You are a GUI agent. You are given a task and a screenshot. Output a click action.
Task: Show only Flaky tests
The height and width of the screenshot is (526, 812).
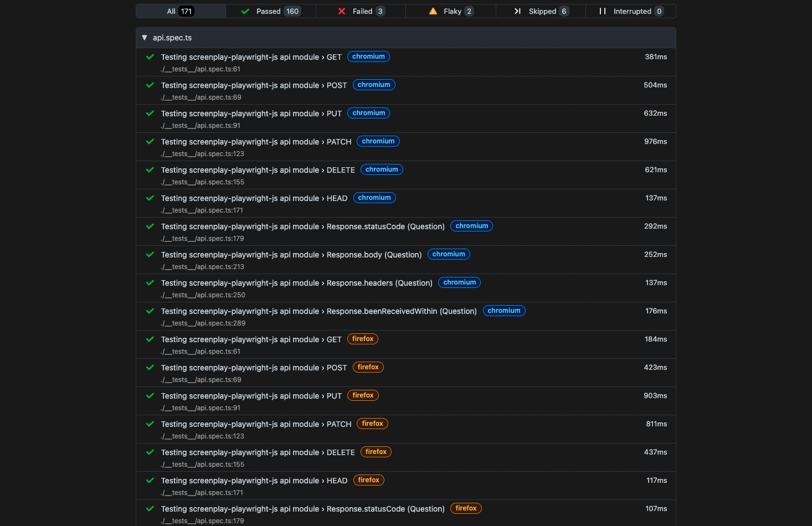(451, 11)
